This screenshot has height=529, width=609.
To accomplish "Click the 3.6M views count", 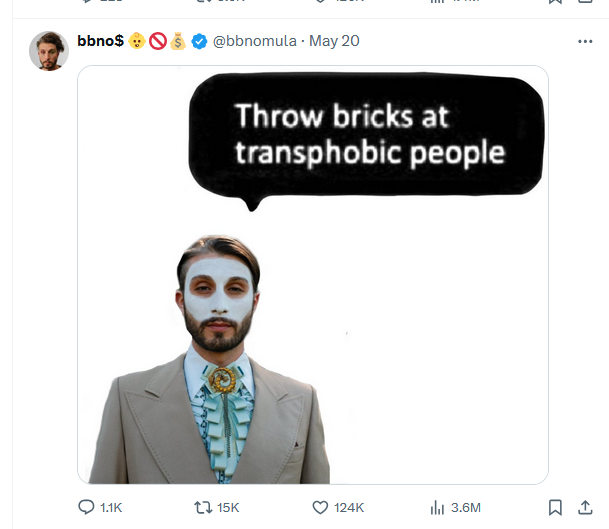I will [466, 507].
